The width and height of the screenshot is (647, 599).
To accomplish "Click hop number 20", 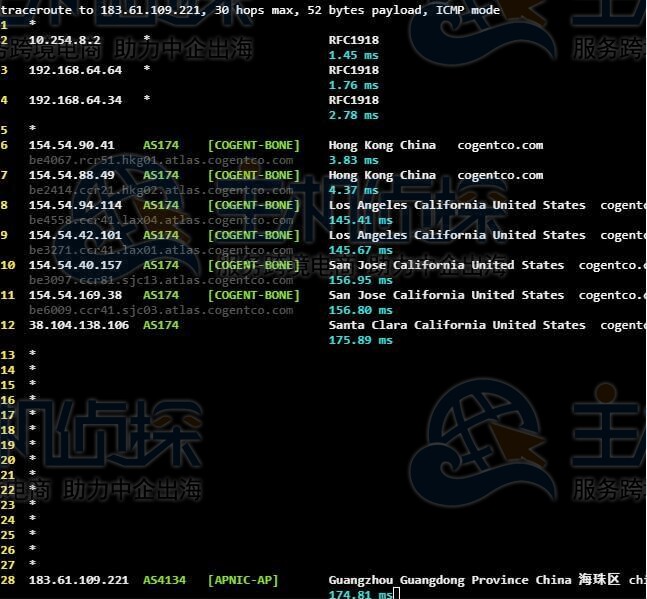I will (7, 460).
